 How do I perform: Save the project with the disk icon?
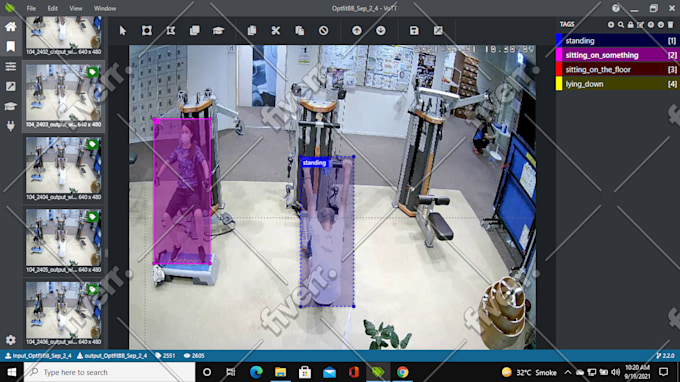pyautogui.click(x=414, y=30)
